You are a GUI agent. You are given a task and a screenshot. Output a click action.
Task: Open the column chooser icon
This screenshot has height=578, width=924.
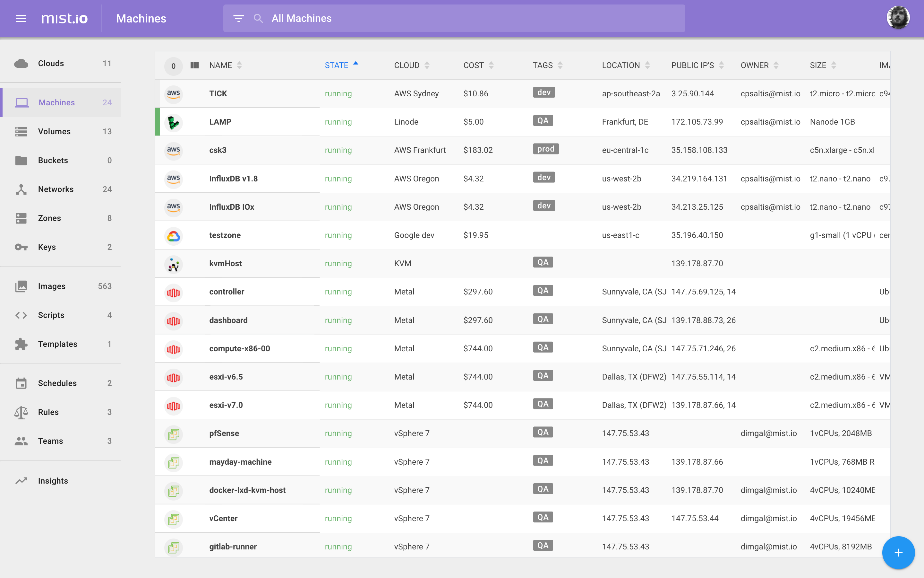(195, 66)
